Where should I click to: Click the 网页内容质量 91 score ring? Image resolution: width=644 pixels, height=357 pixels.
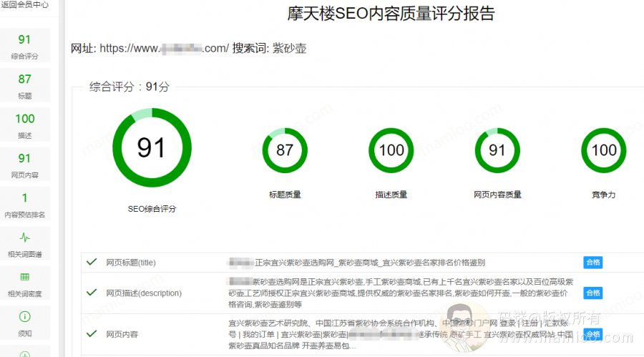(x=497, y=150)
